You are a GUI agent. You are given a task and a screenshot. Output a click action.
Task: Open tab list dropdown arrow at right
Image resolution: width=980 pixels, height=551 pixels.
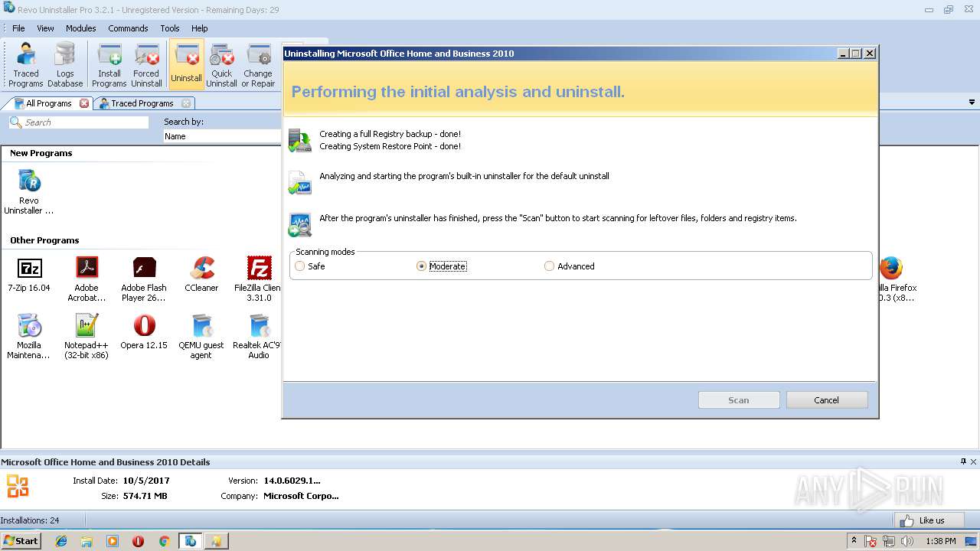tap(972, 103)
